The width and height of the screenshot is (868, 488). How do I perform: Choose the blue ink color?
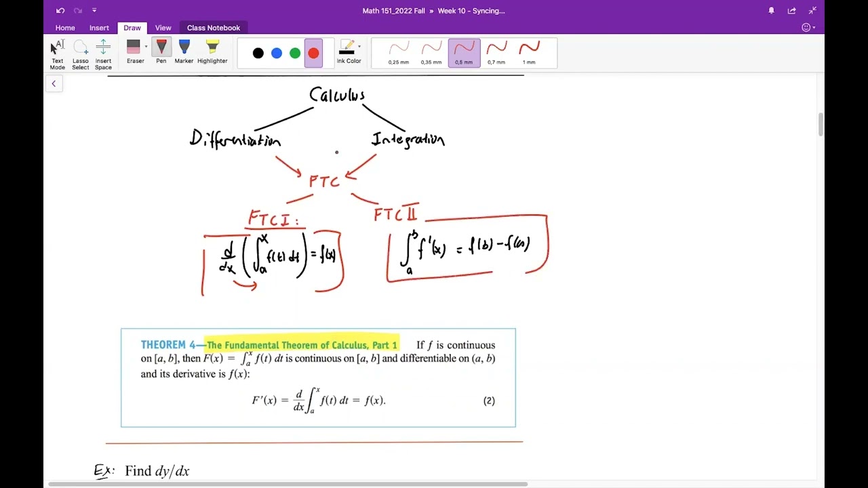point(277,53)
